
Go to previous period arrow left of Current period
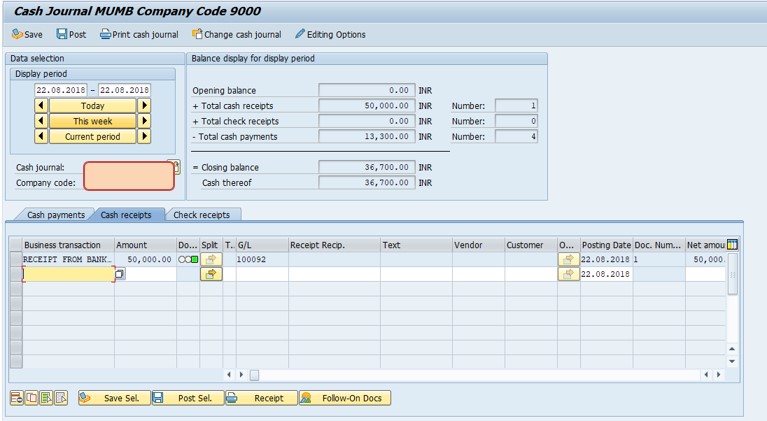tap(41, 136)
